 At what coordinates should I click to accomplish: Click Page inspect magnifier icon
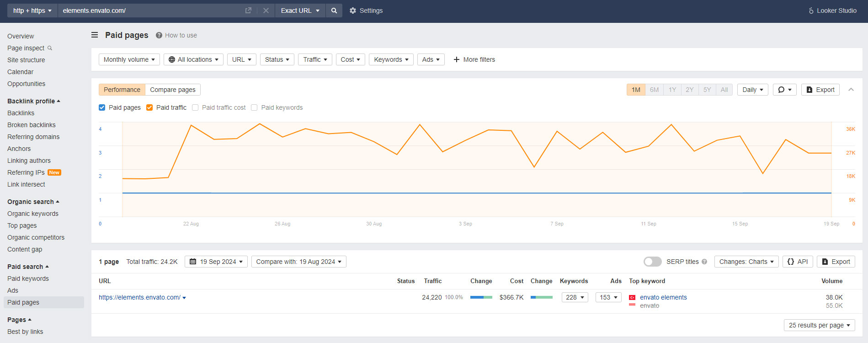pos(50,48)
